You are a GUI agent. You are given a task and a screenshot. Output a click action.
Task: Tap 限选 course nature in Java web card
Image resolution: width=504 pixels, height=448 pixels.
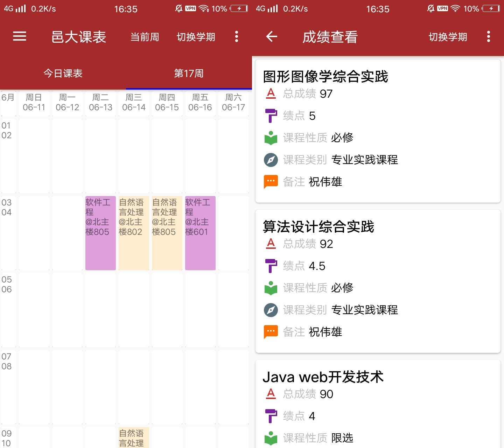click(342, 438)
